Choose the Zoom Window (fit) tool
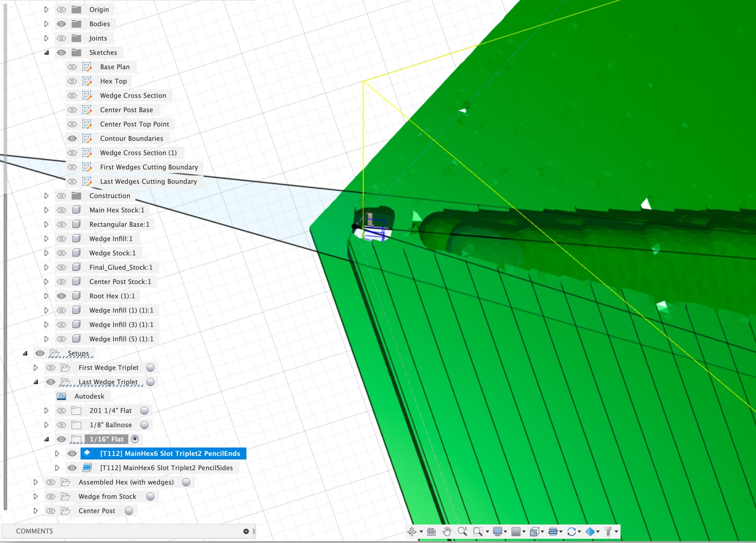 [x=478, y=532]
